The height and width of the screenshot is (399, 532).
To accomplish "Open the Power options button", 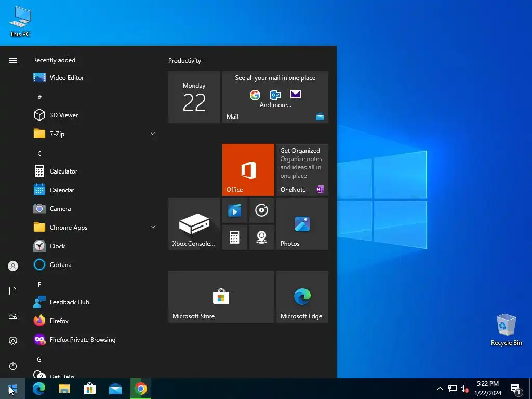I will [13, 366].
